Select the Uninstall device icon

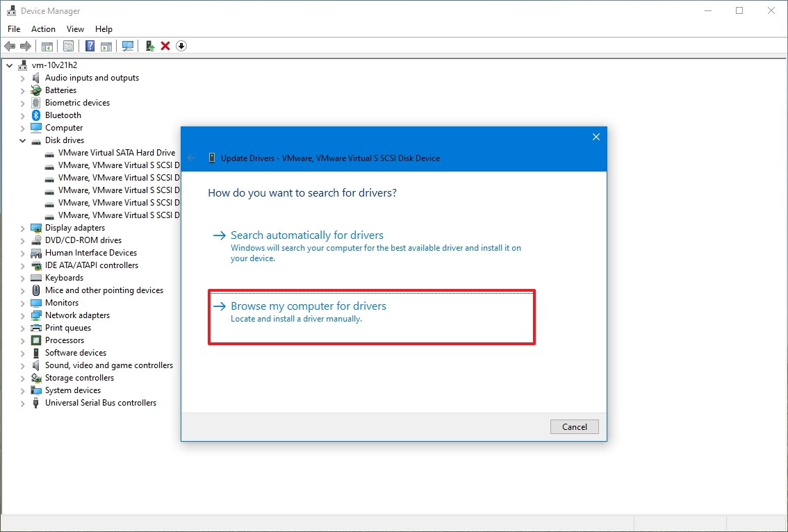(165, 46)
